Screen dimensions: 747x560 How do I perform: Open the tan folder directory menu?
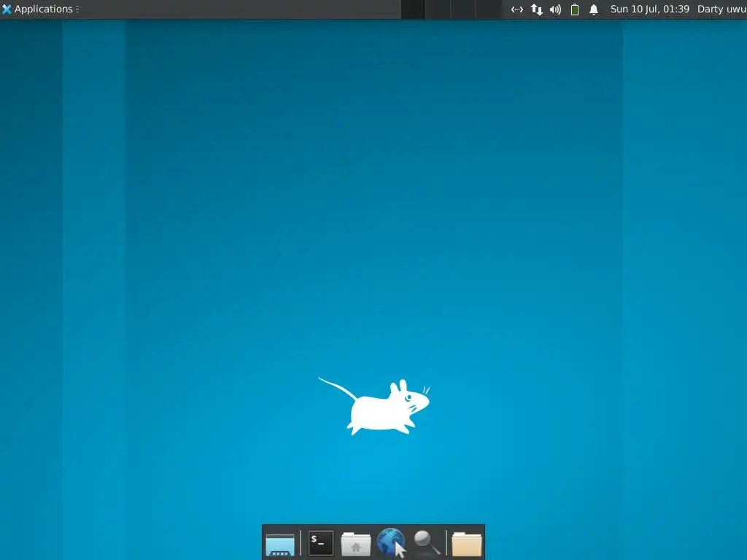pyautogui.click(x=466, y=544)
